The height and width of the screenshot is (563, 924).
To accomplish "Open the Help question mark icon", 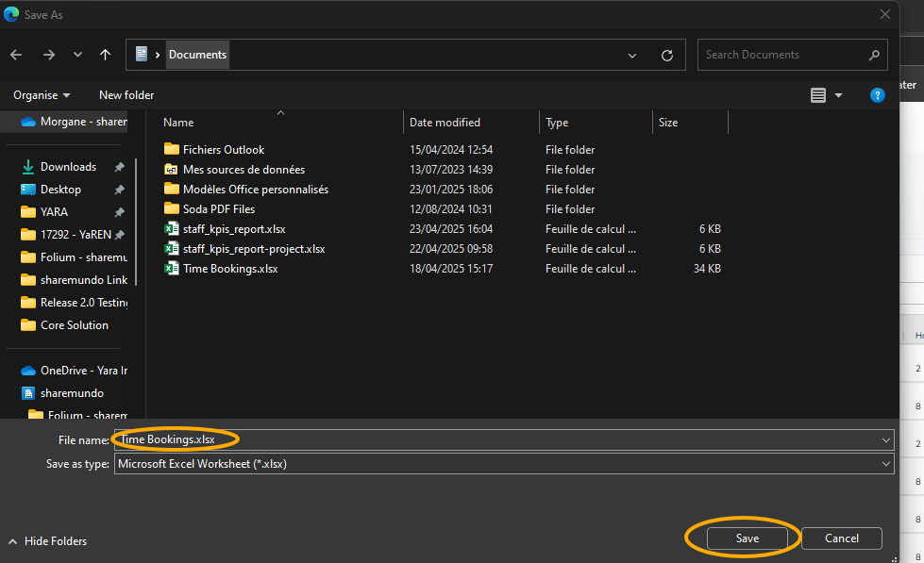I will pos(877,95).
